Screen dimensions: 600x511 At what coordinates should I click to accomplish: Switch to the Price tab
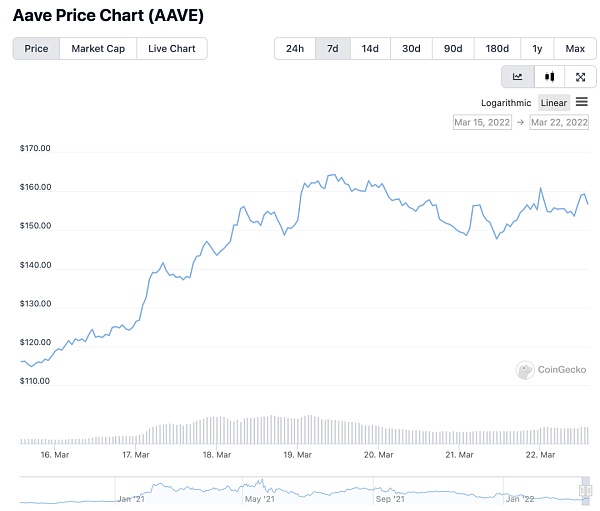[36, 48]
